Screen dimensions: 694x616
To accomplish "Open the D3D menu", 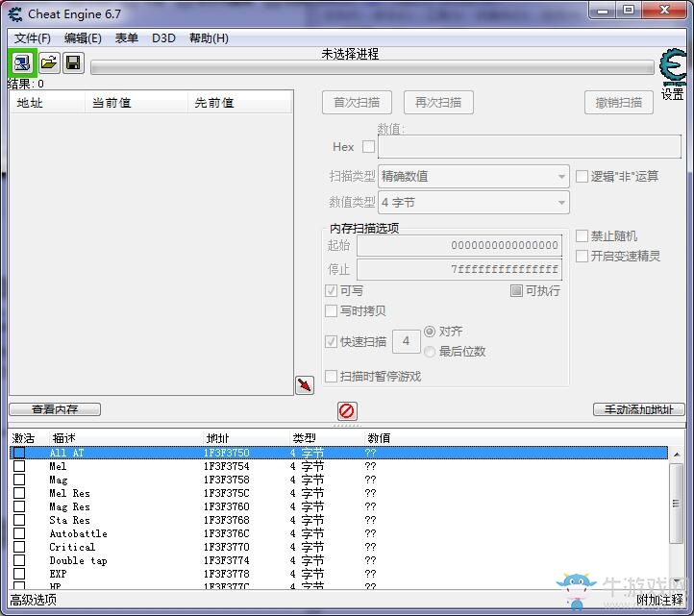I will click(x=163, y=38).
